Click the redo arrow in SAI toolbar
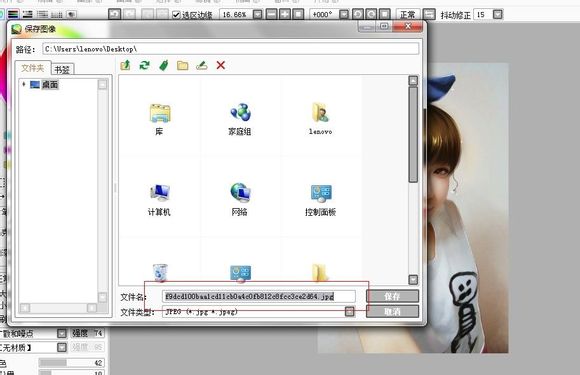The image size is (580, 375). click(x=129, y=14)
